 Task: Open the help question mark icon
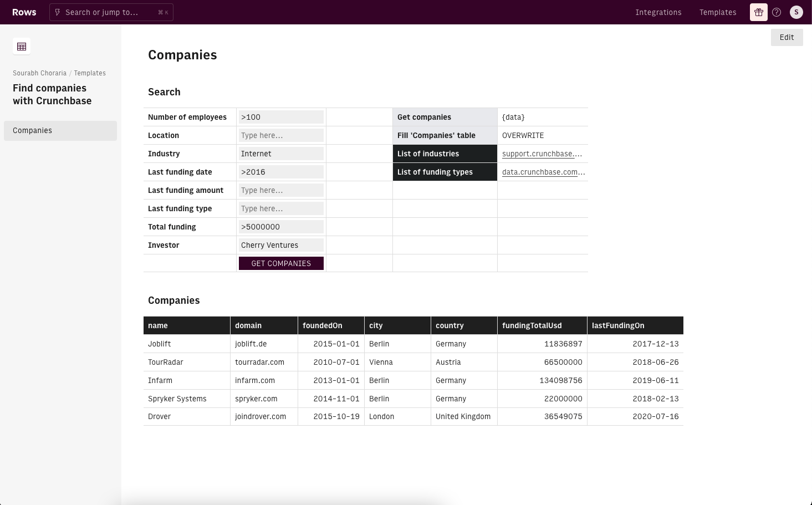pyautogui.click(x=777, y=12)
